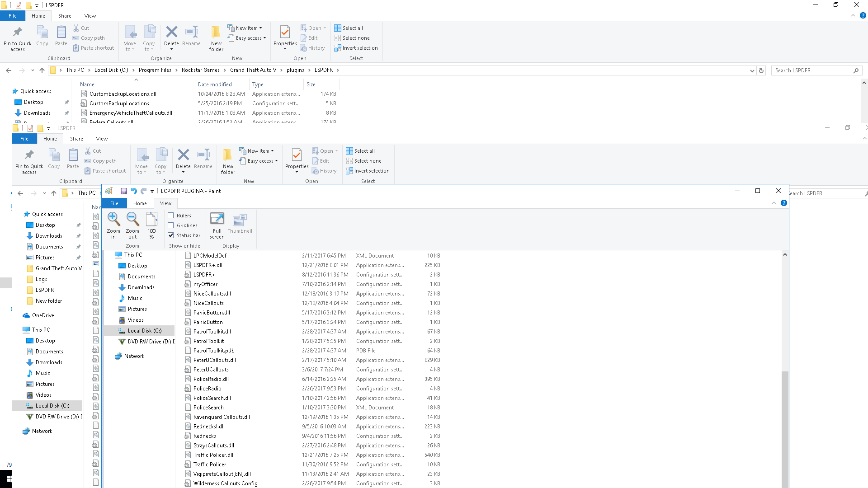Click Invert selection in top ribbon

(x=359, y=48)
